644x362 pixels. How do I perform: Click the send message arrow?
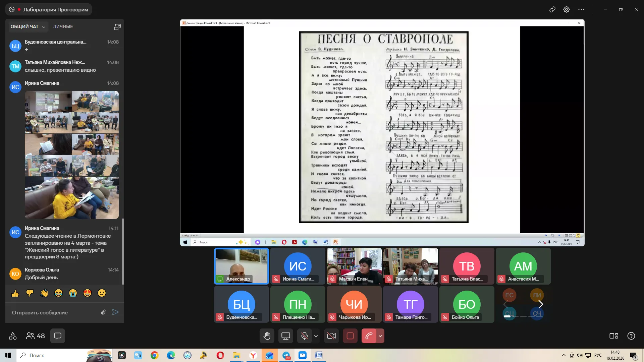pyautogui.click(x=115, y=312)
